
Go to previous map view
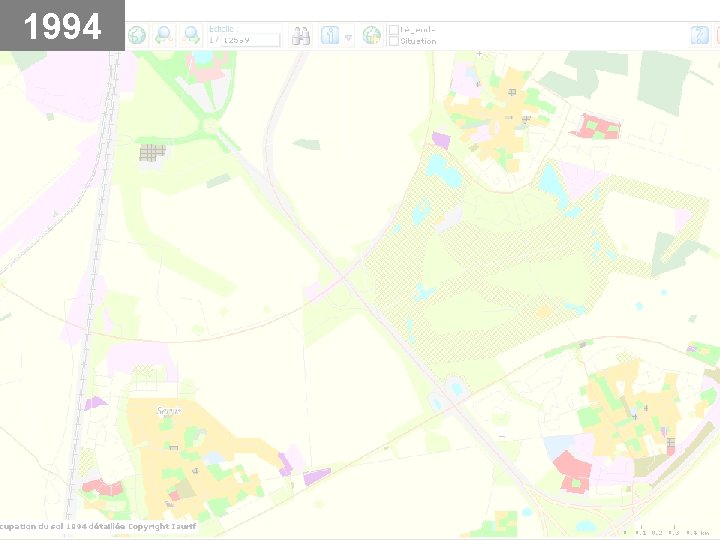164,35
